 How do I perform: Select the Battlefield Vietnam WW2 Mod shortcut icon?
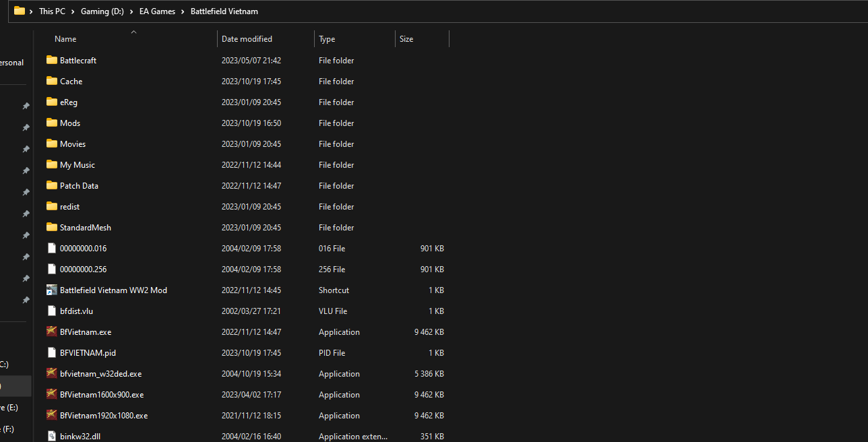pyautogui.click(x=52, y=290)
